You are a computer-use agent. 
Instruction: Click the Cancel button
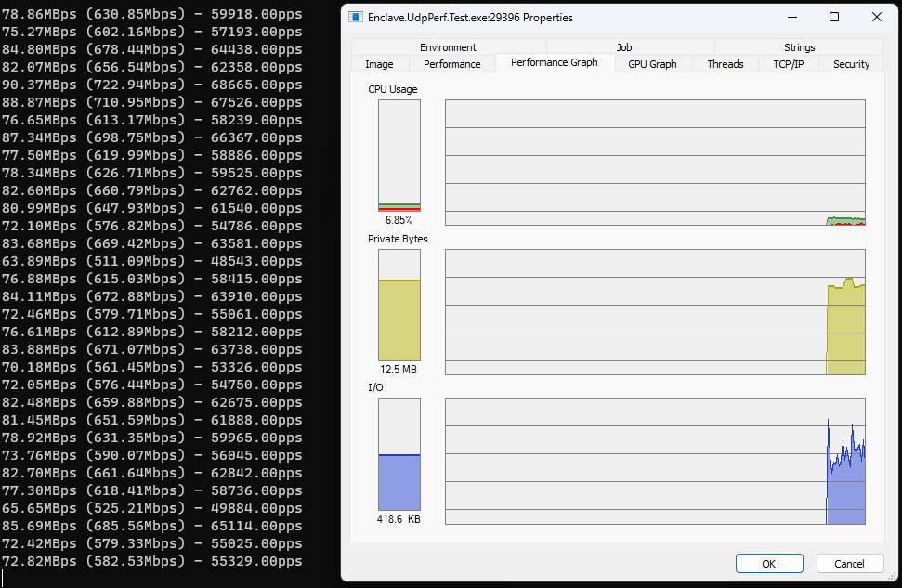[850, 563]
